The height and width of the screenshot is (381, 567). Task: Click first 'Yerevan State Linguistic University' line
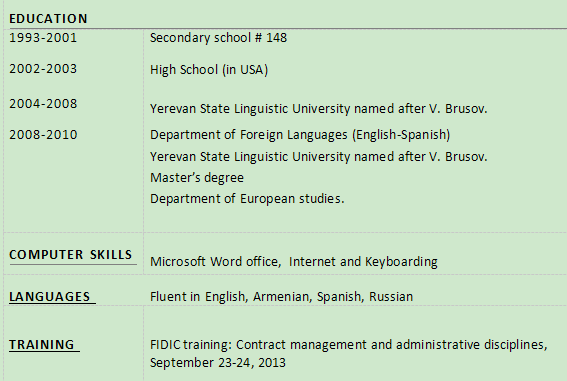click(x=319, y=108)
